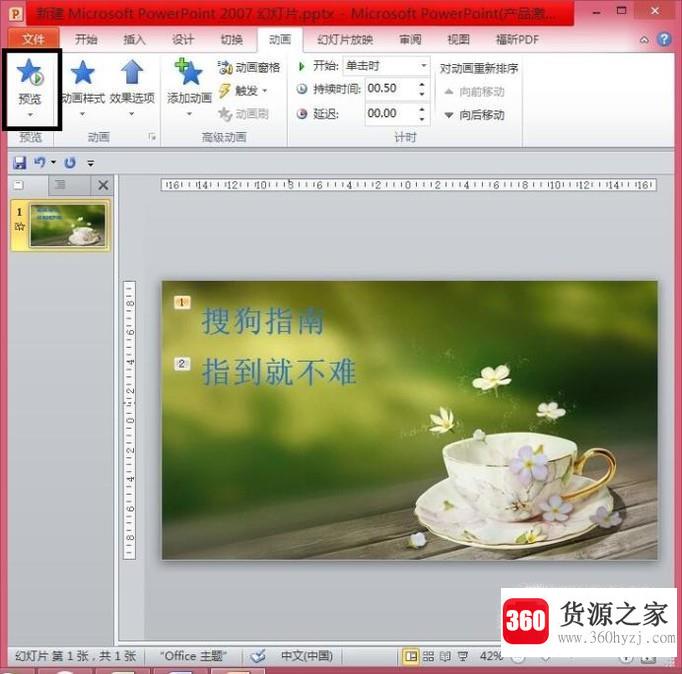Expand the Effect Options dropdown arrow
The image size is (682, 674).
click(x=131, y=114)
